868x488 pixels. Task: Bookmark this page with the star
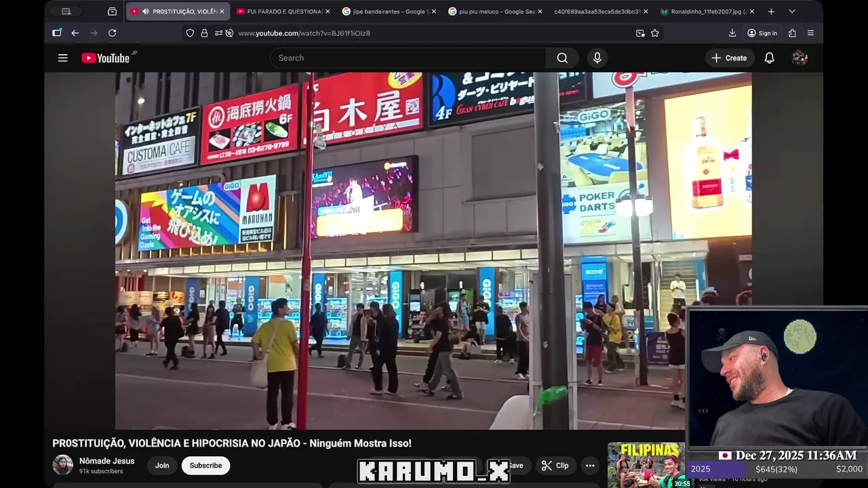655,33
